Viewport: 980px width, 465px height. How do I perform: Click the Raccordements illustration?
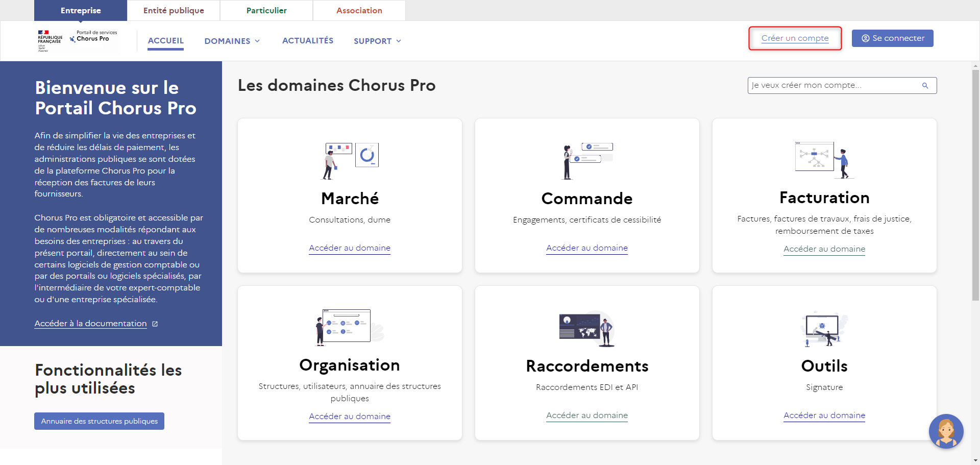point(587,329)
